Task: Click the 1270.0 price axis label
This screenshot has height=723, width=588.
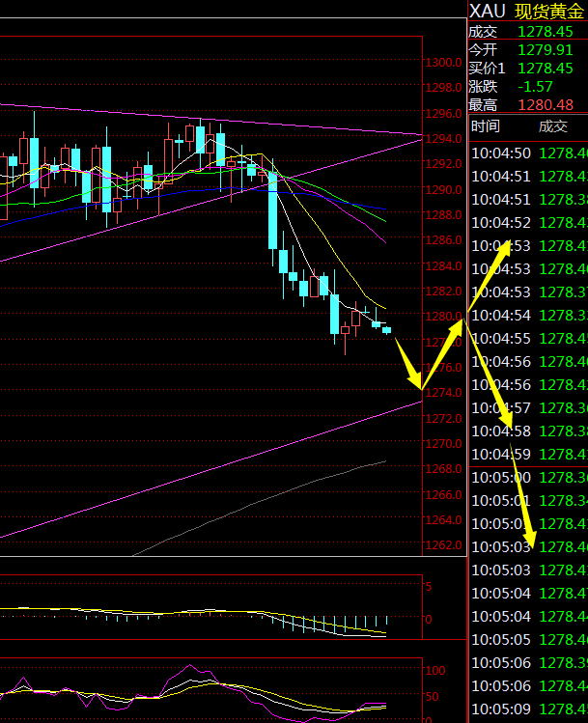Action: 443,444
